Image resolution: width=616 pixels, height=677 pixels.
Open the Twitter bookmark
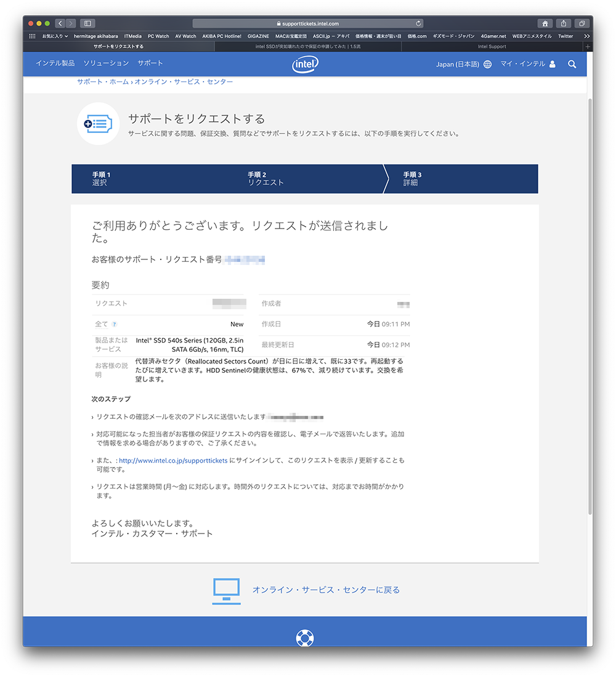(x=565, y=36)
